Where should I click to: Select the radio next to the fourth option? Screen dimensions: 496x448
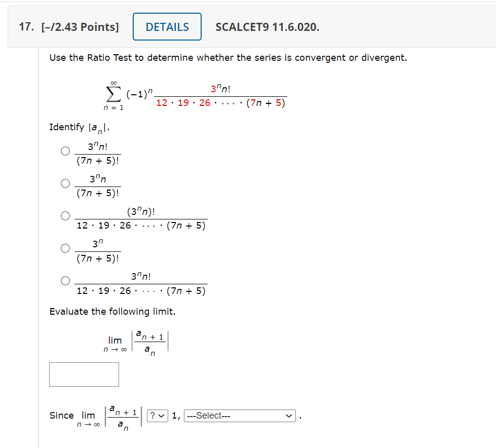tap(65, 248)
